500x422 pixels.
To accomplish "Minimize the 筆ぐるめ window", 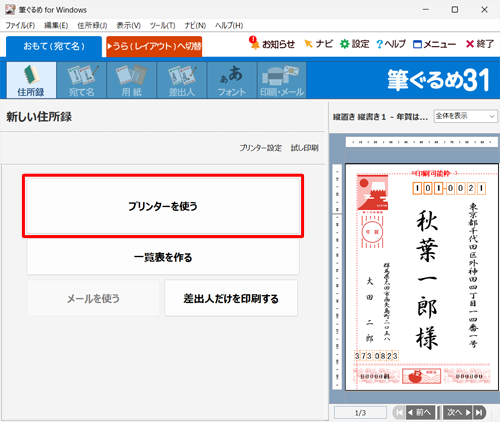I will click(x=426, y=10).
